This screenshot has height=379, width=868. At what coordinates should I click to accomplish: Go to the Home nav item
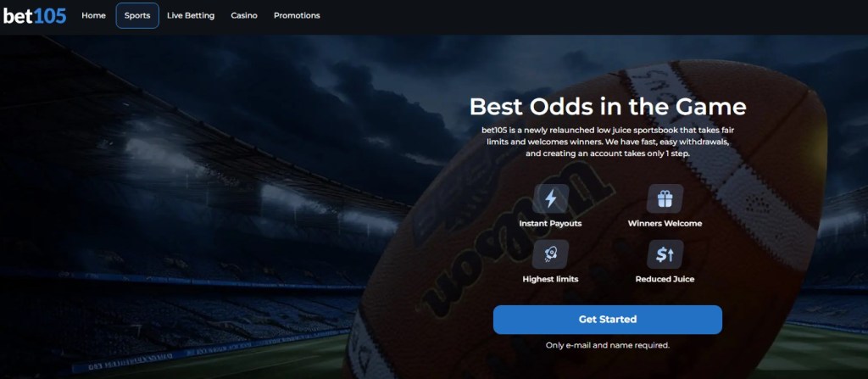[93, 15]
